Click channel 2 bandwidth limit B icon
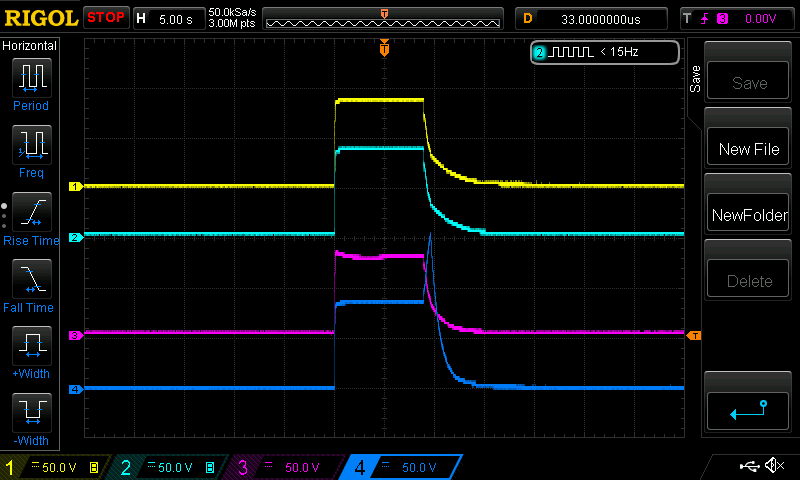 (x=210, y=467)
